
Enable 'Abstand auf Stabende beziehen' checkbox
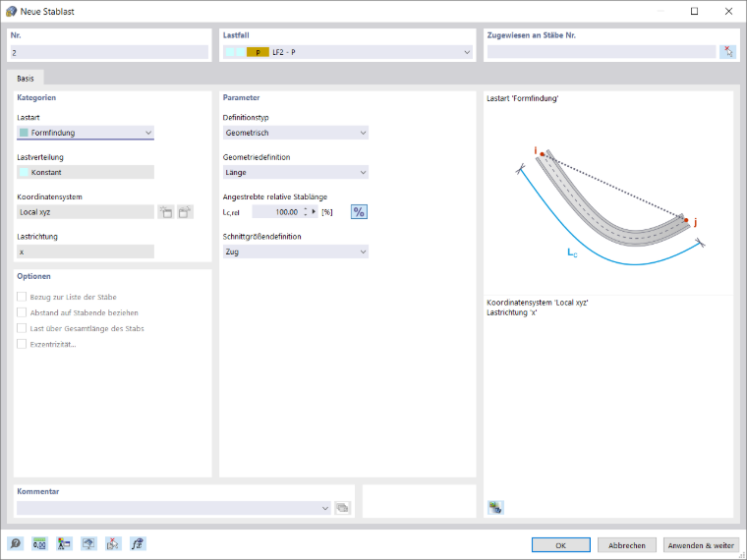click(22, 312)
